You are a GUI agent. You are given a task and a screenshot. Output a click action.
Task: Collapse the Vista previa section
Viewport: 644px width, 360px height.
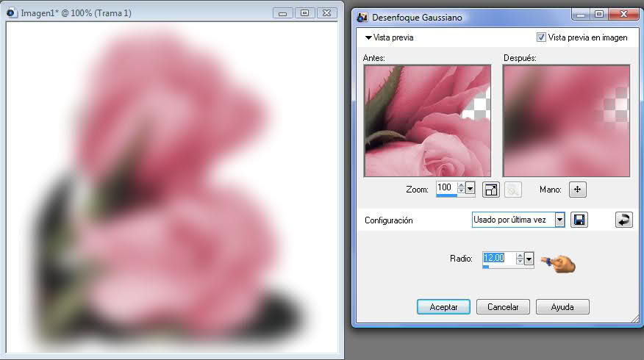(368, 37)
